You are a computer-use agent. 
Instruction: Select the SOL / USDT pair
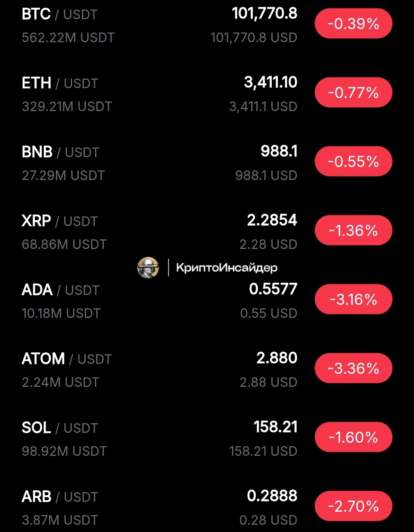tap(60, 428)
